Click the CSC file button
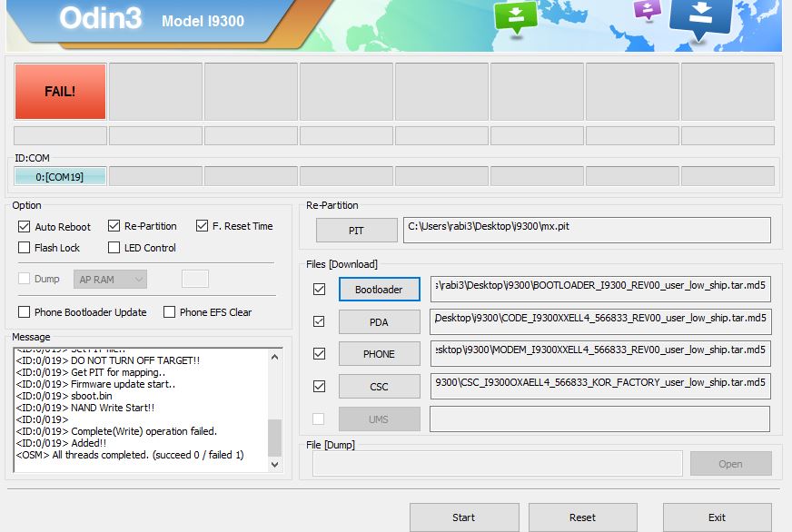 click(x=380, y=387)
